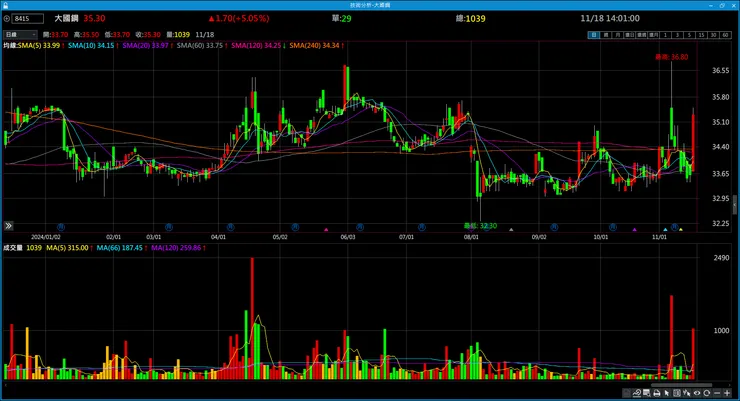Click the lock icon in title bar
740x401 pixels.
pos(5,5)
